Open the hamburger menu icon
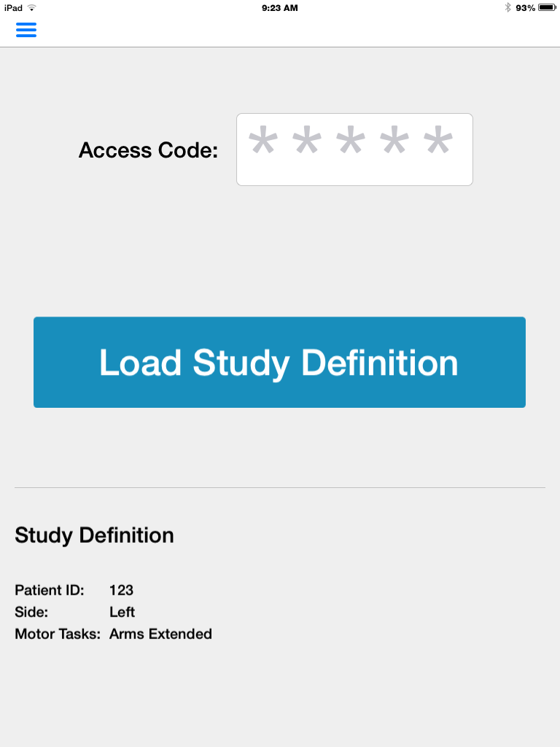Screen dimensions: 560x747 tap(26, 29)
